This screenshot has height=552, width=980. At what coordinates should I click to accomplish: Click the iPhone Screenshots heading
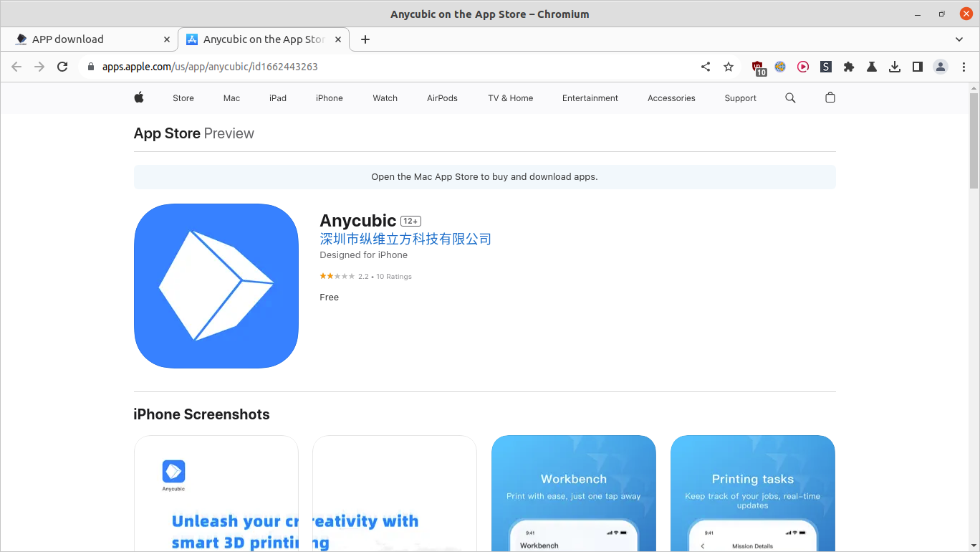click(x=201, y=414)
